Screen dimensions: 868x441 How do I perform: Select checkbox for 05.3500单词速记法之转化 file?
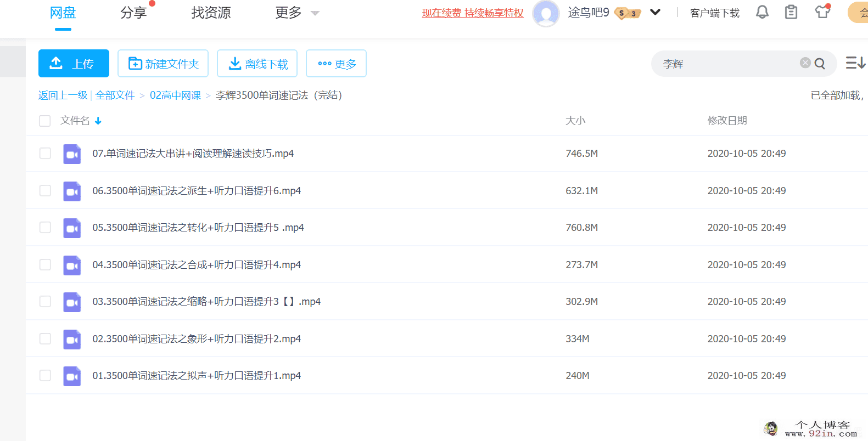point(45,227)
